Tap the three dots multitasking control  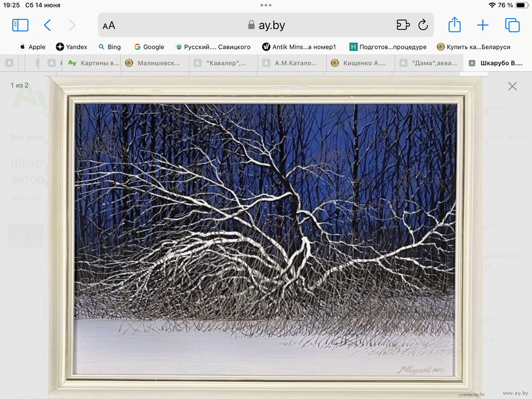[x=265, y=5]
